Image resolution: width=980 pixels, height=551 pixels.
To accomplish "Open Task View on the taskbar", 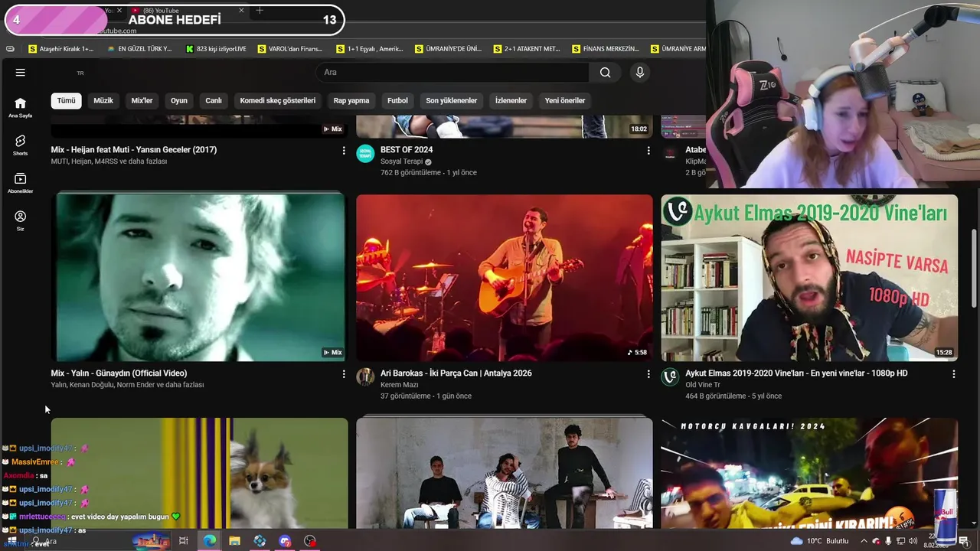I will (x=184, y=541).
